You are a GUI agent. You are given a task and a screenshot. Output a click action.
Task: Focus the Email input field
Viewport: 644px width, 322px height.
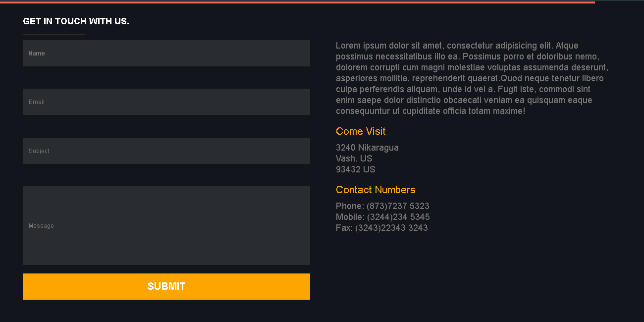[166, 102]
